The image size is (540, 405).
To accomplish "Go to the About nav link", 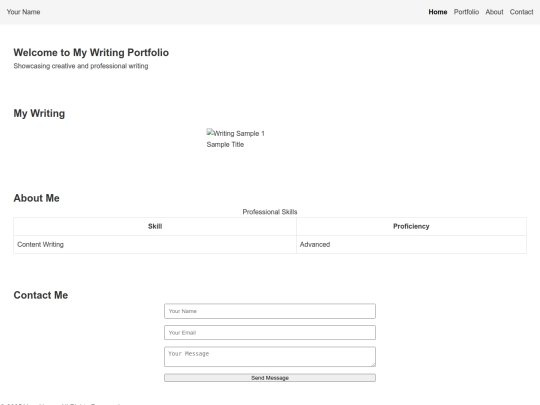I will point(494,12).
